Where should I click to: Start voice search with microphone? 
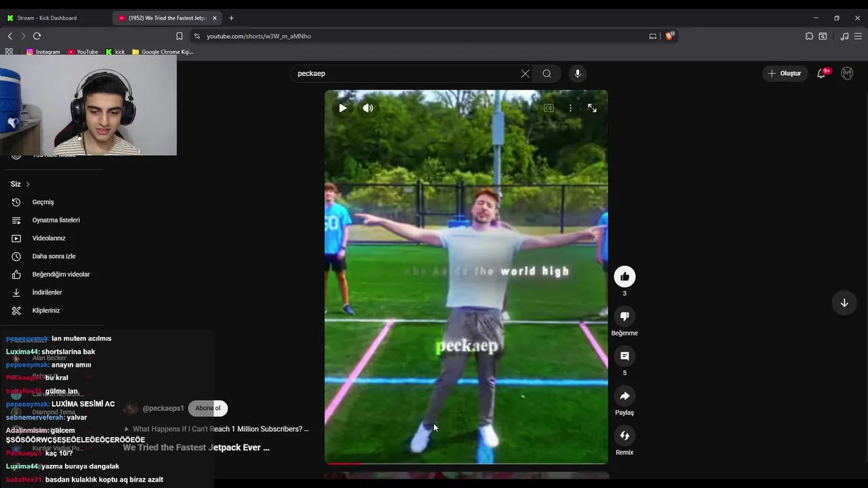pos(577,73)
